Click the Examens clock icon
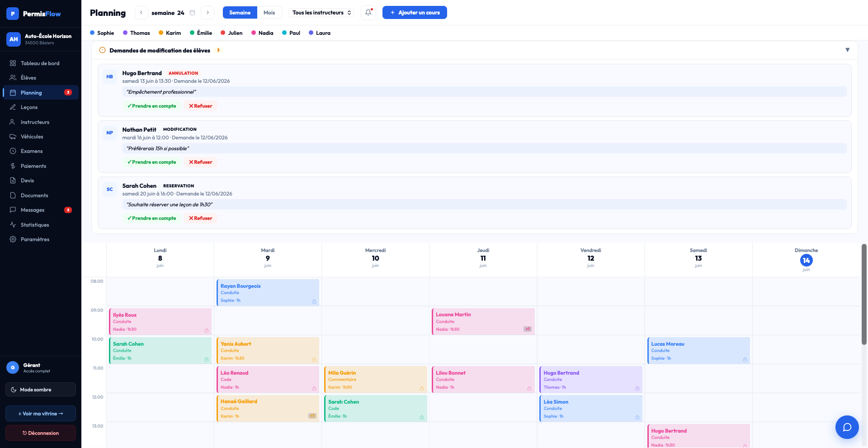868x448 pixels. [x=13, y=151]
